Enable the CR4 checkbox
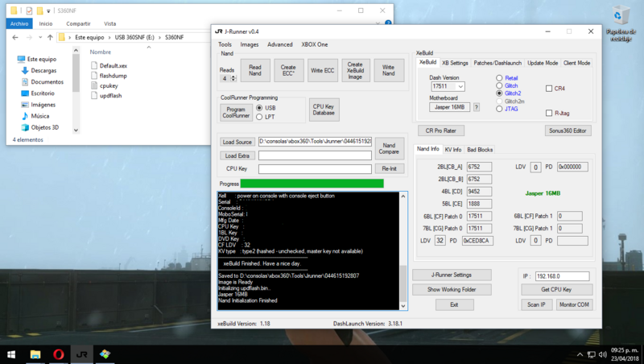Viewport: 644px width, 364px height. pos(549,89)
